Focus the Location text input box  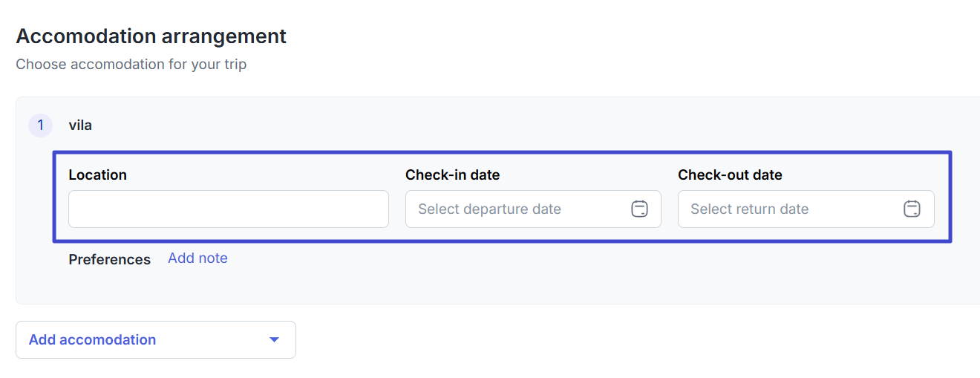tap(229, 209)
